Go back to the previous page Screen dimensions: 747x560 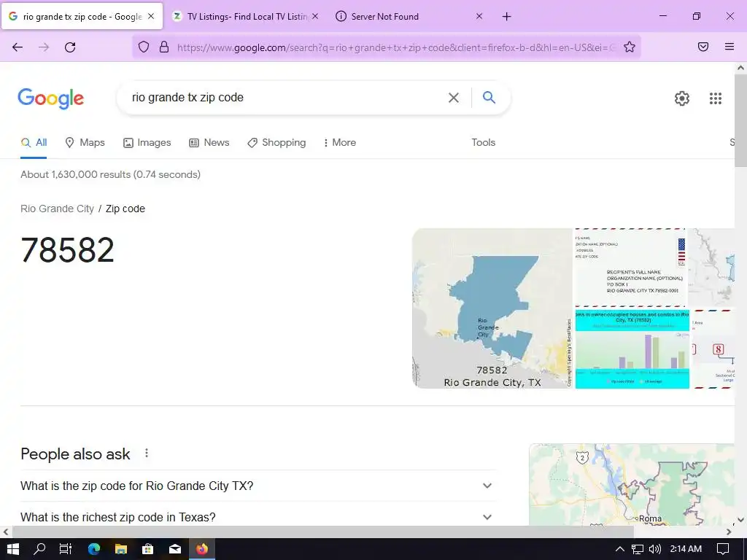coord(18,47)
